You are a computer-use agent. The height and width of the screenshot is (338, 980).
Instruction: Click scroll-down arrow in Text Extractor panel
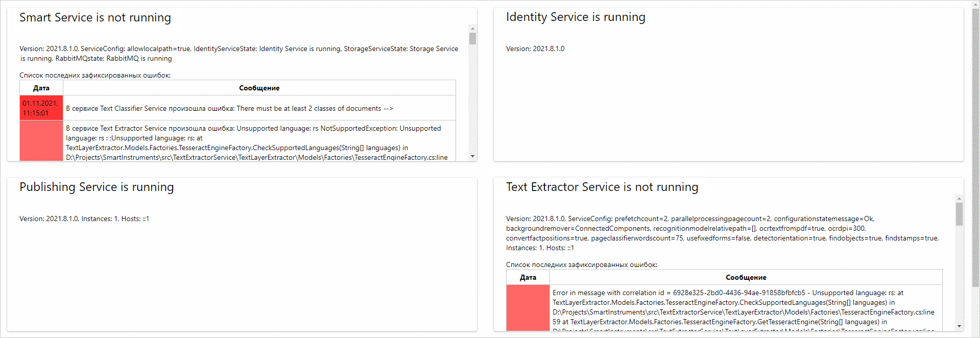[x=959, y=326]
